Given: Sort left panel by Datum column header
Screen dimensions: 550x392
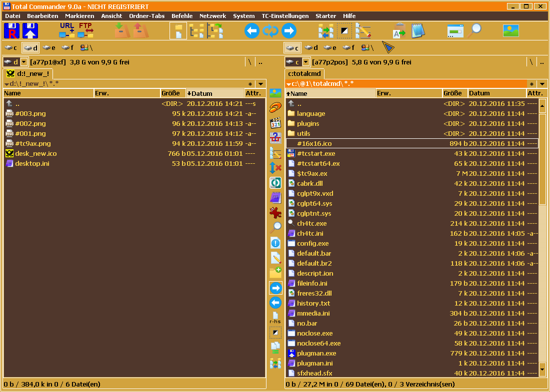Looking at the screenshot, I should tap(214, 93).
